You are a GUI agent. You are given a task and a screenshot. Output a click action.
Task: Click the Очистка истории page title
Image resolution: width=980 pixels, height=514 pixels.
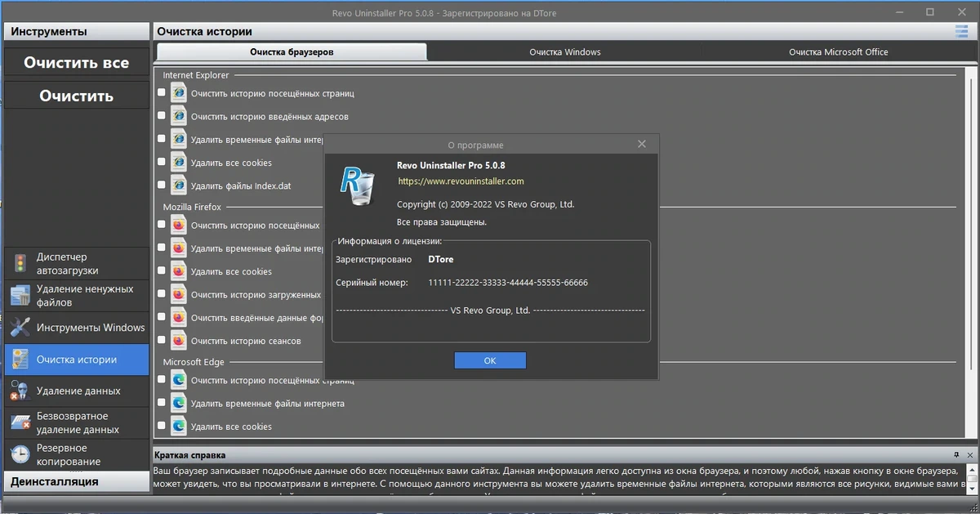click(204, 32)
